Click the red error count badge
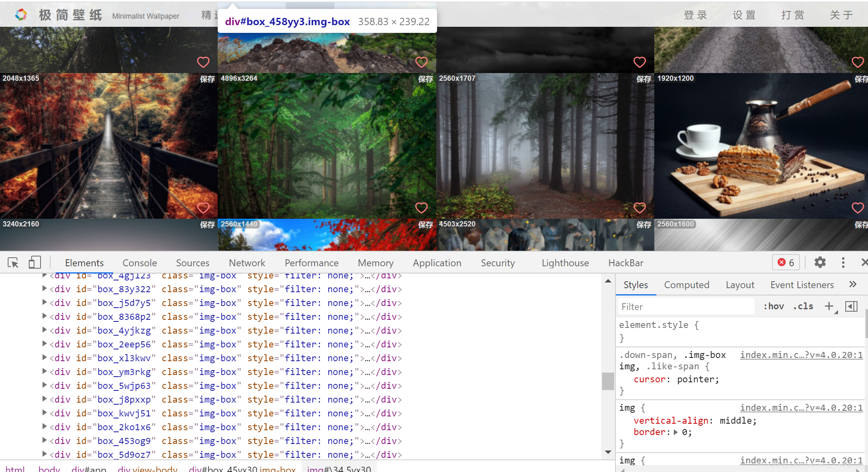Image resolution: width=868 pixels, height=472 pixels. point(786,263)
